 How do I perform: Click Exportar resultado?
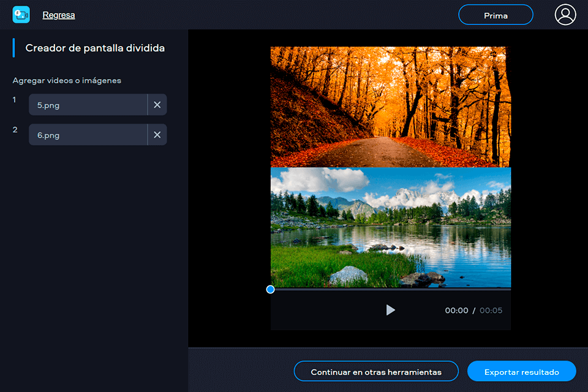point(521,371)
